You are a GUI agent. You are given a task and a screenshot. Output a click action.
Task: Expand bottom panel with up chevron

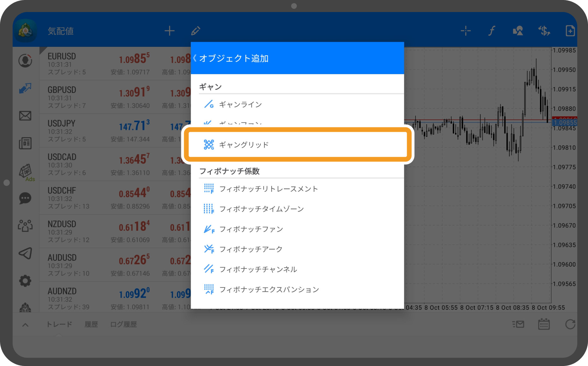(x=25, y=325)
